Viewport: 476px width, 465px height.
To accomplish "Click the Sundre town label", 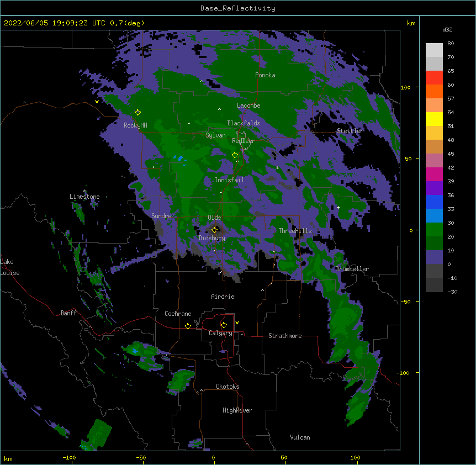I will (161, 216).
